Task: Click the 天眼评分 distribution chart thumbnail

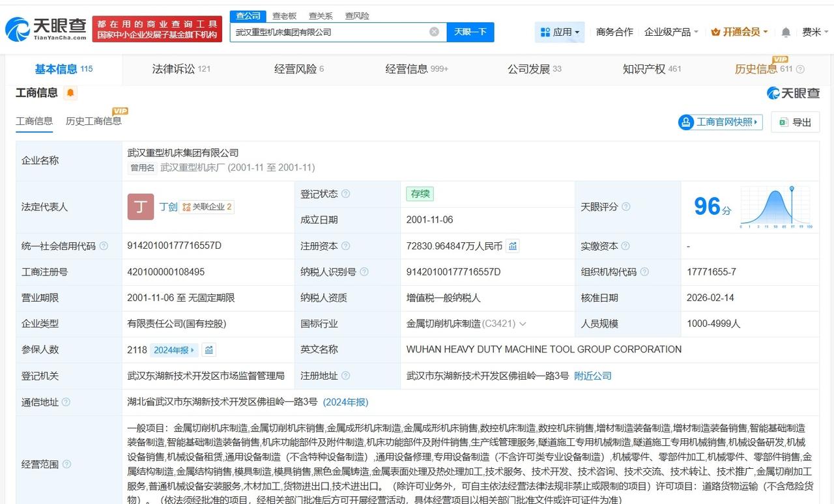Action: point(776,207)
